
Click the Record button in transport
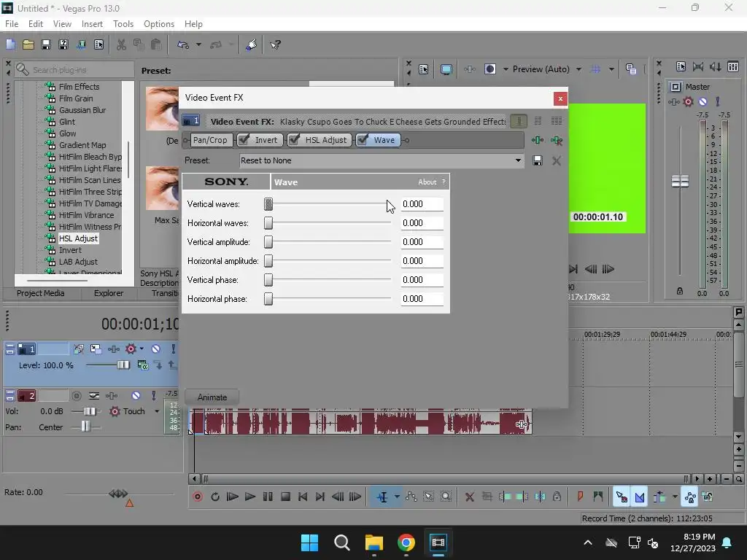coord(198,497)
